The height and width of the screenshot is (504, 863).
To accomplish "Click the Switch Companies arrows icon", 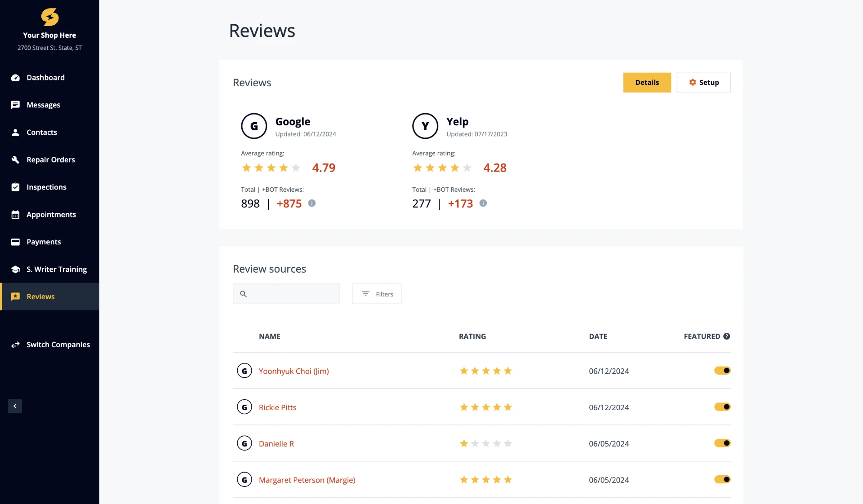I will click(x=15, y=345).
